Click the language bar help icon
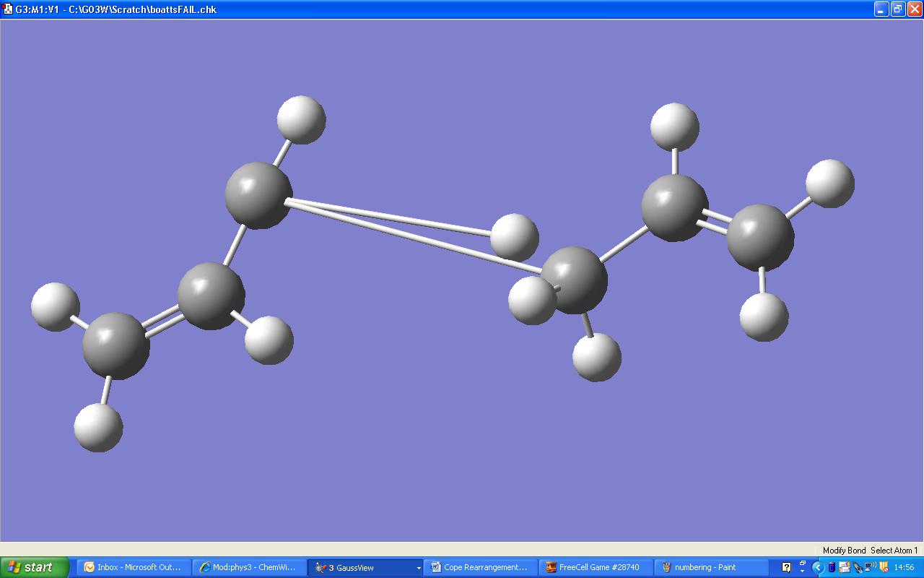Image resolution: width=924 pixels, height=578 pixels. (787, 567)
